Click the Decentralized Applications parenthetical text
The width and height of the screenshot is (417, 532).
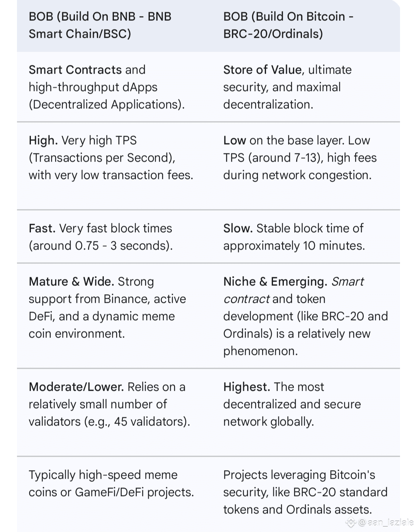coord(107,105)
